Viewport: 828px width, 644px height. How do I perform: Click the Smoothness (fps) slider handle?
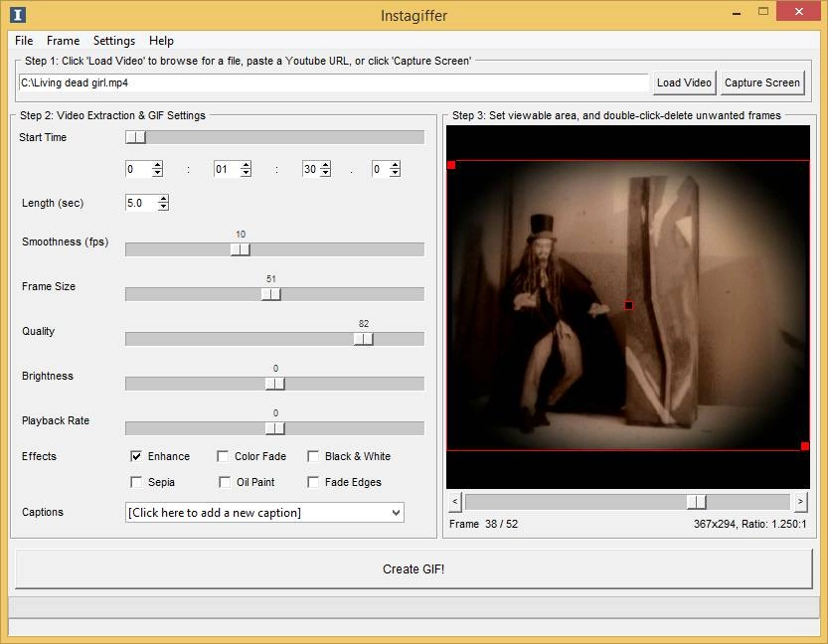click(241, 249)
